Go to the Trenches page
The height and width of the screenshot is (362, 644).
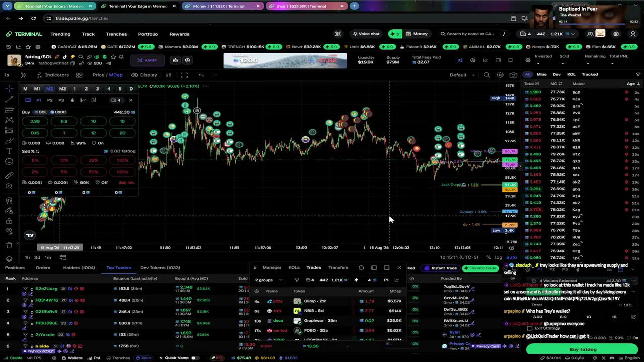(116, 34)
